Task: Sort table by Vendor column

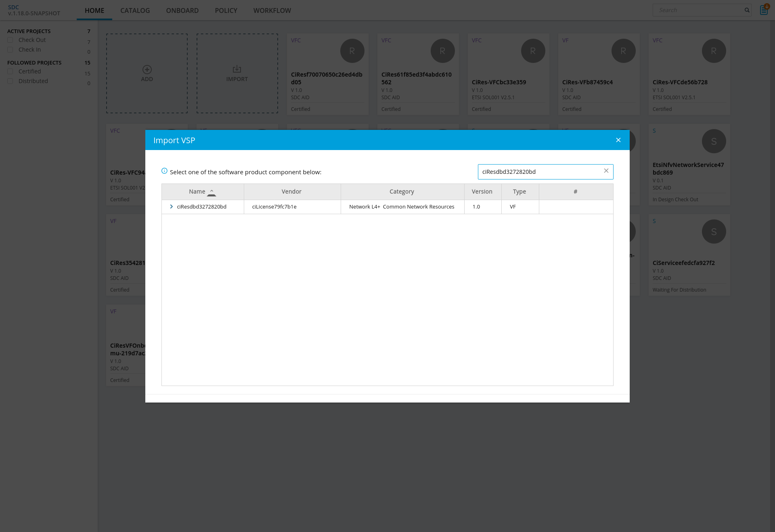Action: click(291, 192)
